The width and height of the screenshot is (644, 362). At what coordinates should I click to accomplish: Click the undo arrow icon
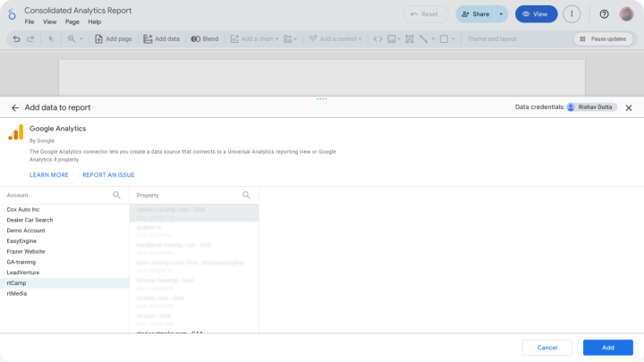16,39
